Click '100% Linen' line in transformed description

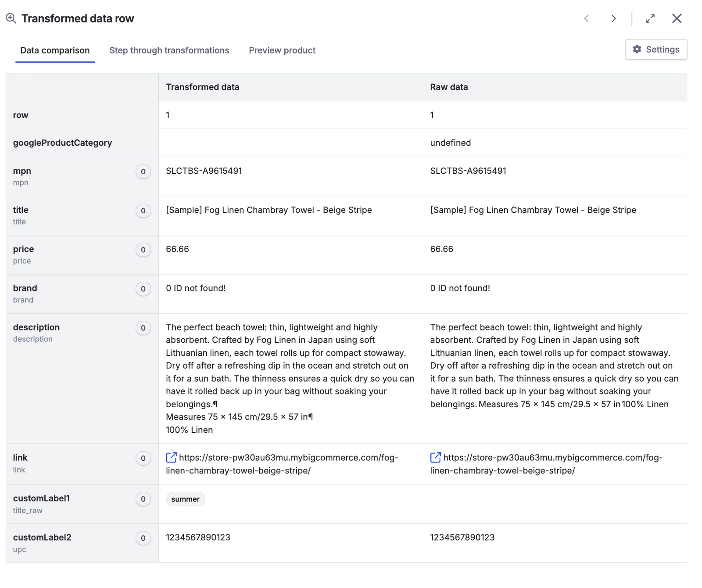coord(189,430)
